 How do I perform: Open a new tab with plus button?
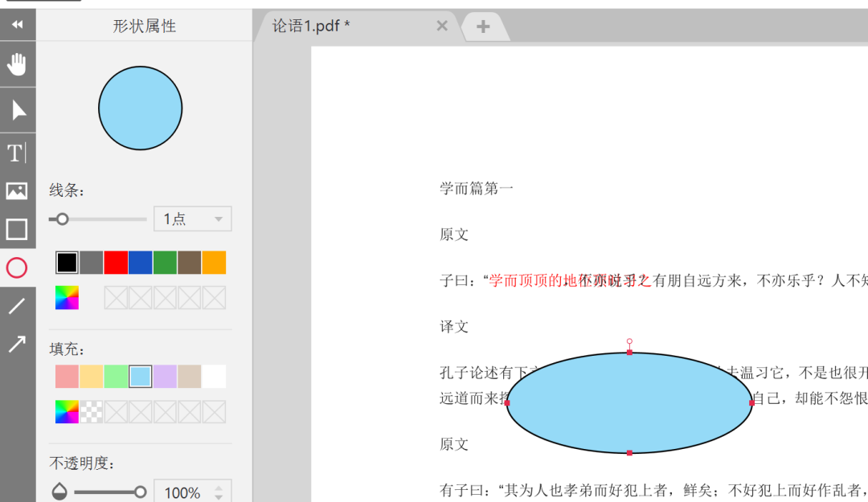tap(483, 26)
